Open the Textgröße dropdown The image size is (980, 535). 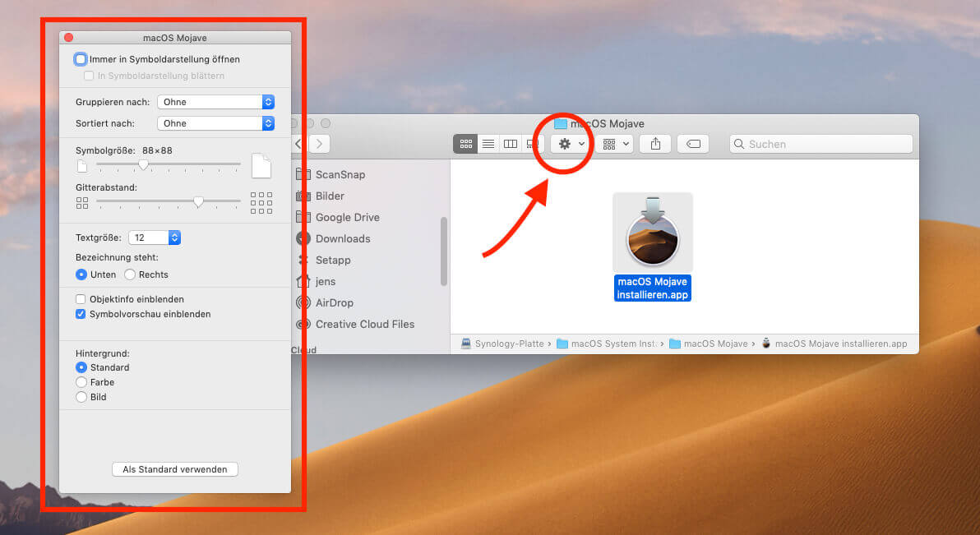tap(155, 238)
